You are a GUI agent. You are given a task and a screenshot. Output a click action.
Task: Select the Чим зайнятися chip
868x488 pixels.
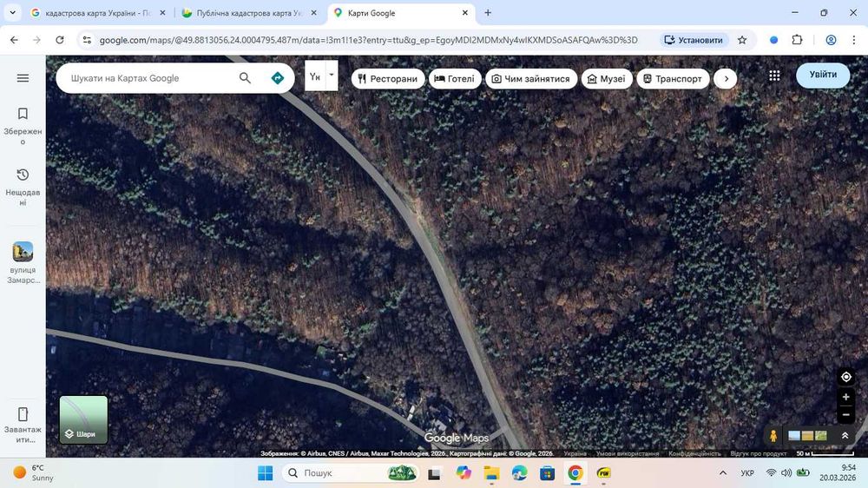pyautogui.click(x=531, y=79)
